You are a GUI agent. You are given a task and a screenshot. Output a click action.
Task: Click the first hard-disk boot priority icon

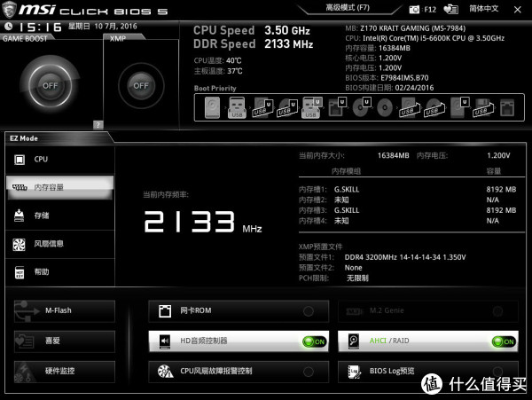coord(213,108)
